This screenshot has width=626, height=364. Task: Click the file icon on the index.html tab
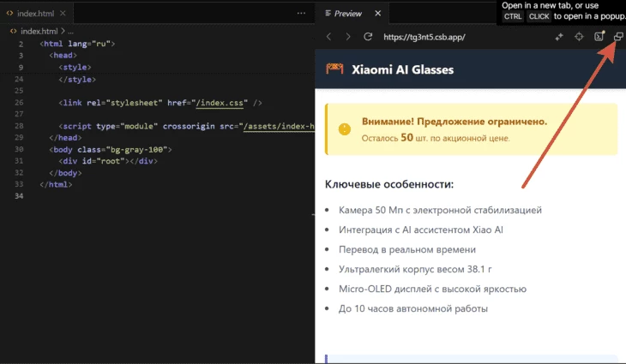[x=9, y=13]
